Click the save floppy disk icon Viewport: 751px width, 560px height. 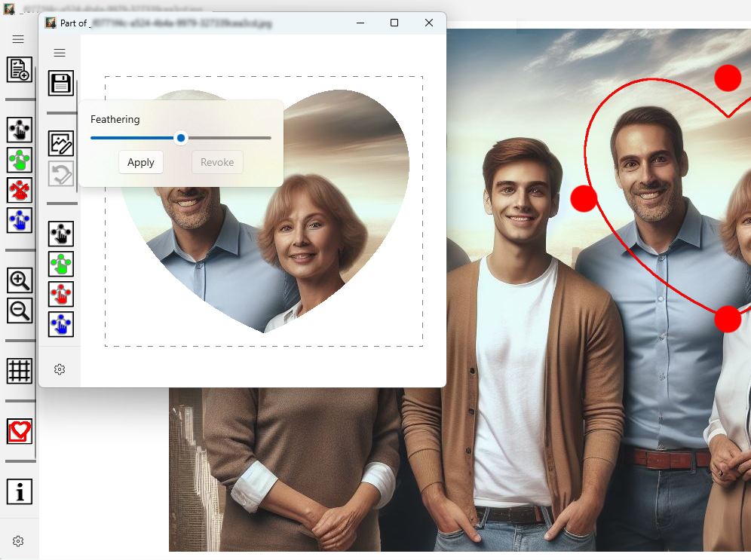[61, 83]
